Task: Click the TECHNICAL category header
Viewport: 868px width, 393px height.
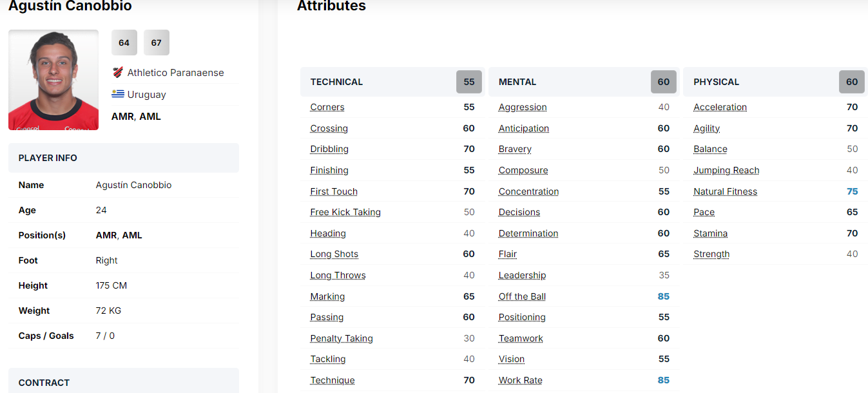Action: [x=336, y=82]
